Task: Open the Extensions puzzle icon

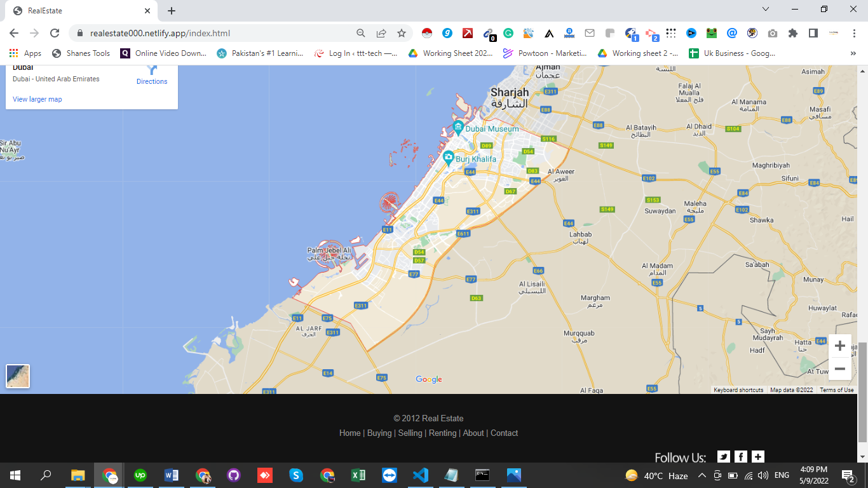Action: 792,33
